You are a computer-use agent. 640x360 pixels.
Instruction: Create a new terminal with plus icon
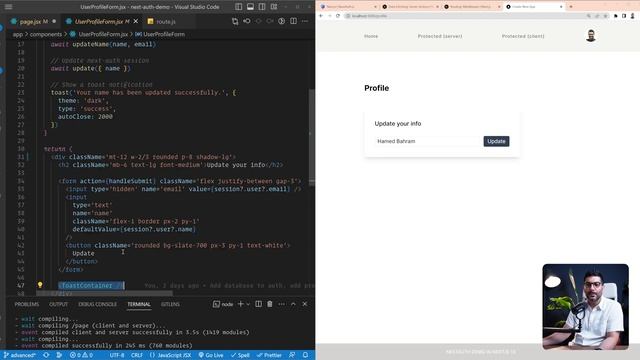[x=240, y=304]
